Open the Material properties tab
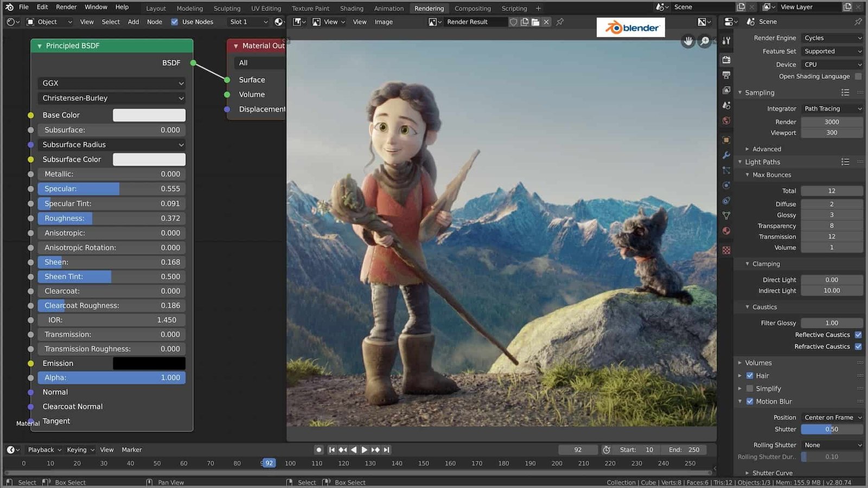This screenshot has height=488, width=868. pyautogui.click(x=726, y=231)
